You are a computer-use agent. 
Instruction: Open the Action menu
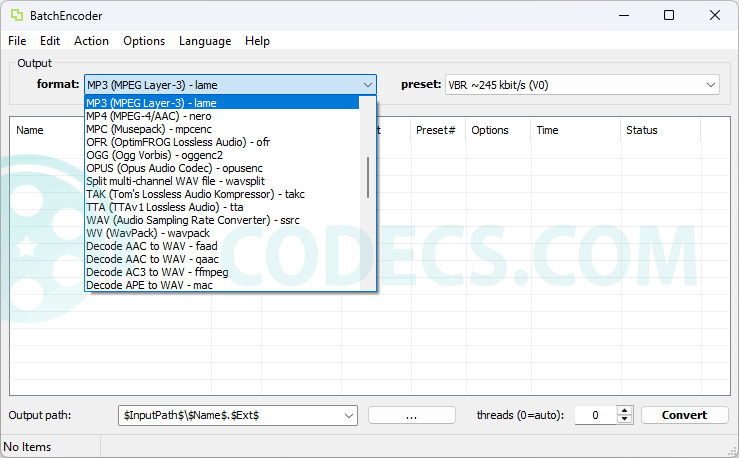pos(91,41)
